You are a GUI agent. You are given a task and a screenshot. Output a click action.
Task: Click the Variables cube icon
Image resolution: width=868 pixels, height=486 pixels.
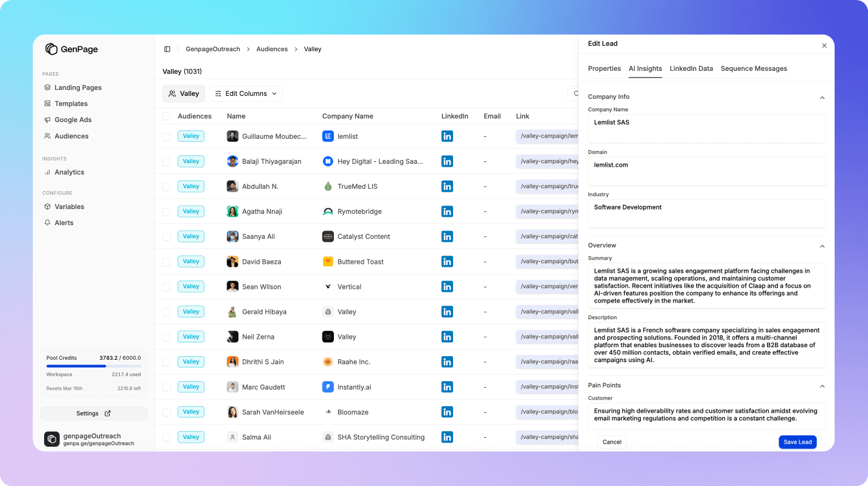tap(48, 207)
